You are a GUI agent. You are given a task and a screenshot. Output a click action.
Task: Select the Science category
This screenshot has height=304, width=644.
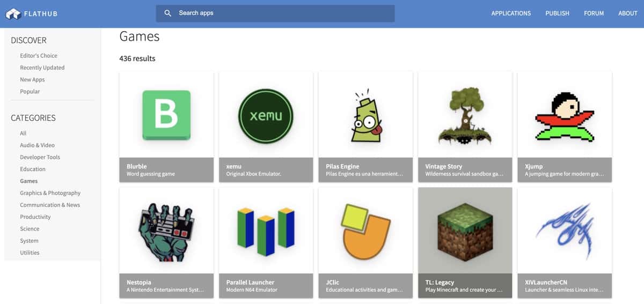pyautogui.click(x=30, y=229)
